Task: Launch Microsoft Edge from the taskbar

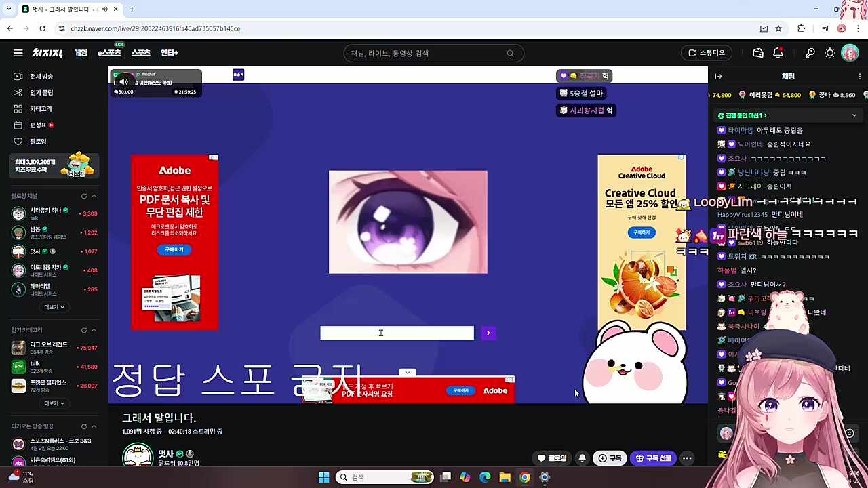Action: coord(485,477)
